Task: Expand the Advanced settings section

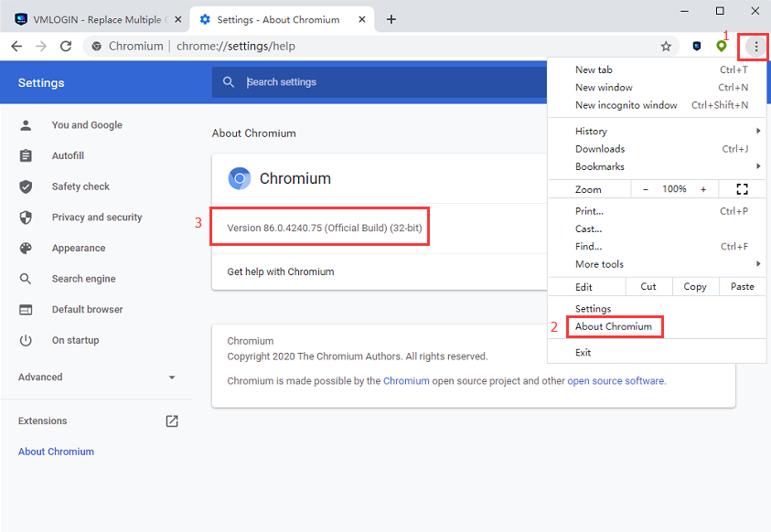Action: [x=96, y=378]
